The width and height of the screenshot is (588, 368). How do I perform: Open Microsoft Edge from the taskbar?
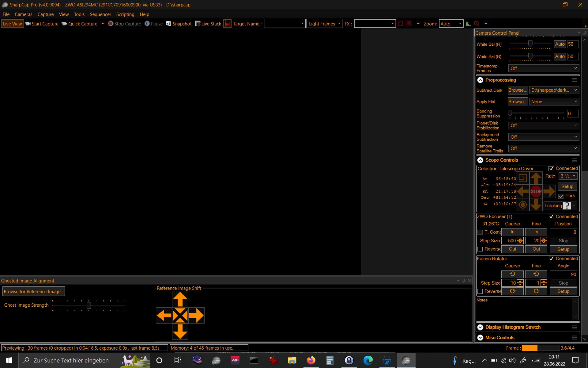(368, 360)
